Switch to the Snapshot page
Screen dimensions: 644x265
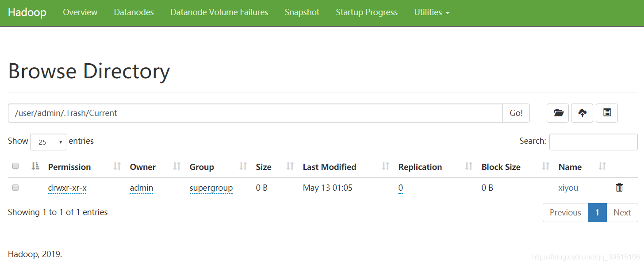coord(302,12)
